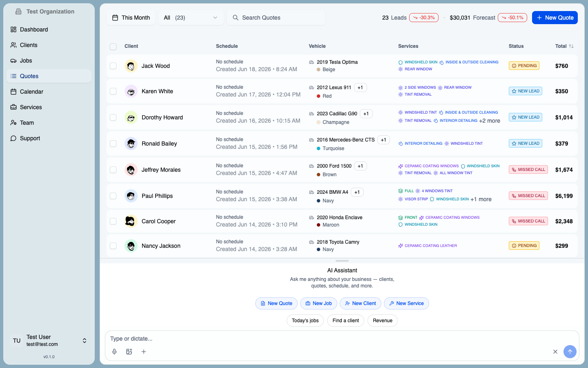Expand +1 vehicles for 2024 BMW A4
The image size is (588, 368).
click(x=357, y=192)
